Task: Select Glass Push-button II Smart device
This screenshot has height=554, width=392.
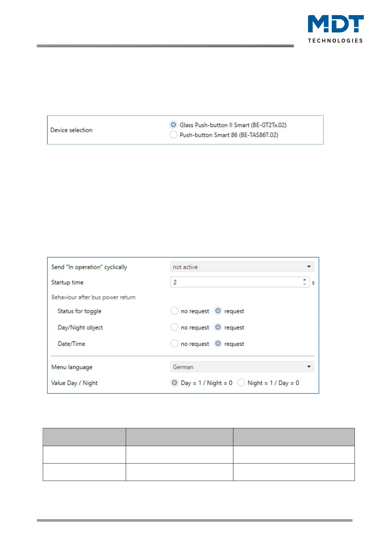Action: 173,125
